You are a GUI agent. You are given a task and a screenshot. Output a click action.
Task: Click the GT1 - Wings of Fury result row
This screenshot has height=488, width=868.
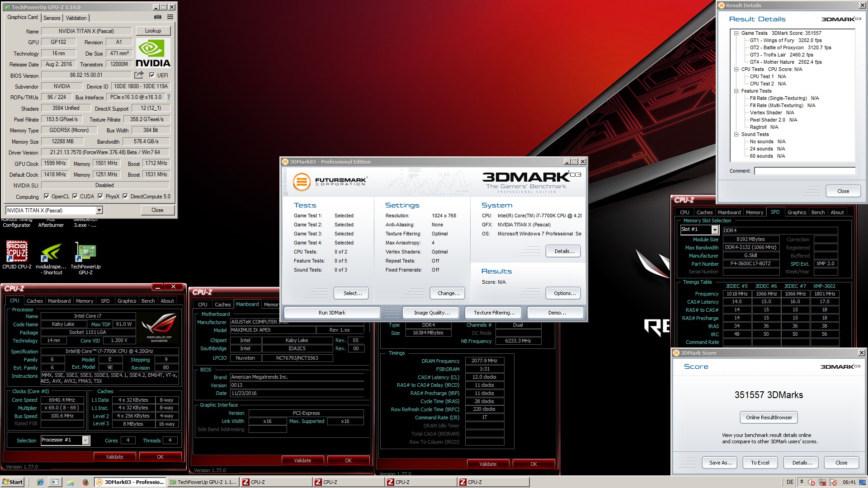pyautogui.click(x=786, y=40)
